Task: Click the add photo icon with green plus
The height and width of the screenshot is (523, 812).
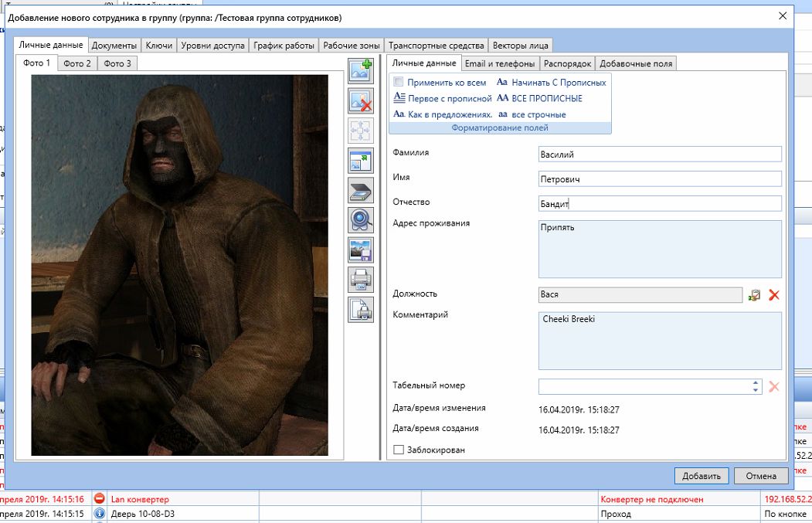Action: click(x=361, y=70)
